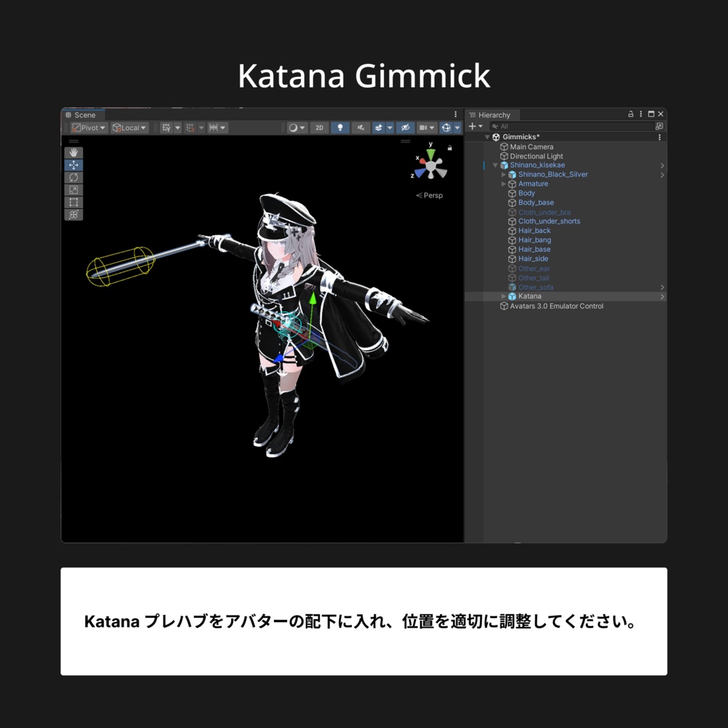The image size is (728, 728).
Task: Click the orientation gizmo's green Y axis cone
Action: pos(432,154)
